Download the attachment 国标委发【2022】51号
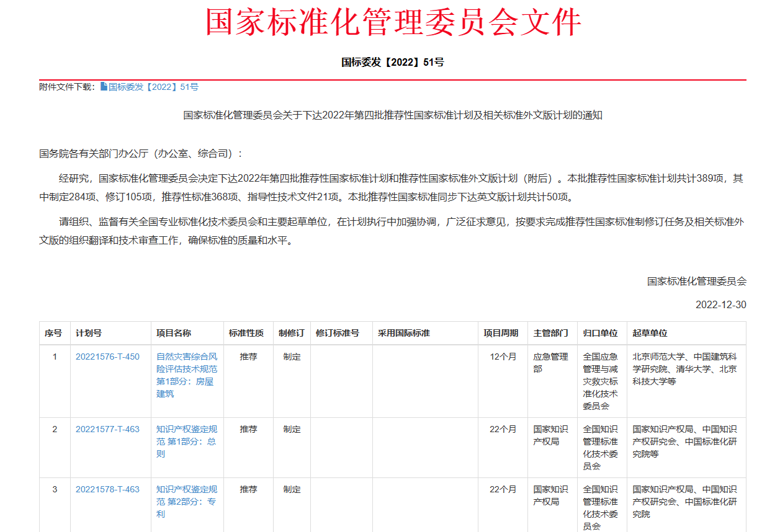The image size is (780, 532). pyautogui.click(x=153, y=87)
